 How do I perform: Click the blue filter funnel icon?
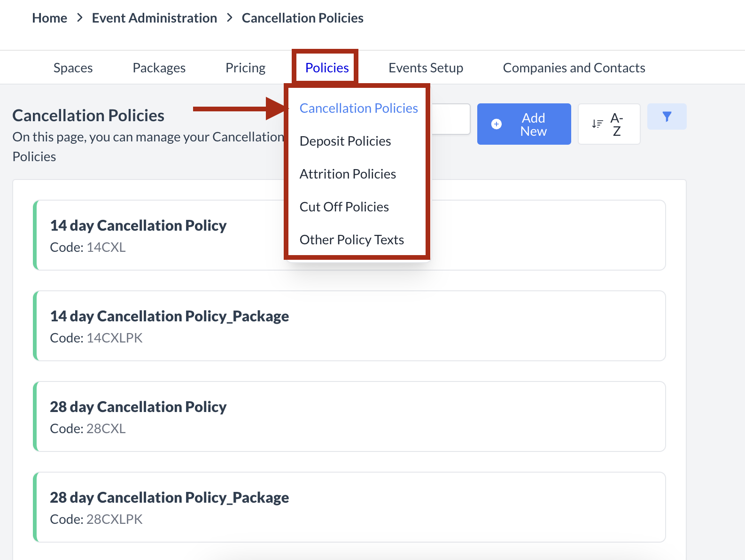[667, 117]
